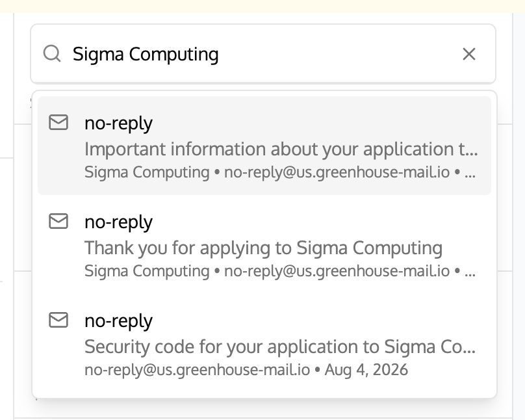Click the envelope icon of the Security code email

click(58, 320)
